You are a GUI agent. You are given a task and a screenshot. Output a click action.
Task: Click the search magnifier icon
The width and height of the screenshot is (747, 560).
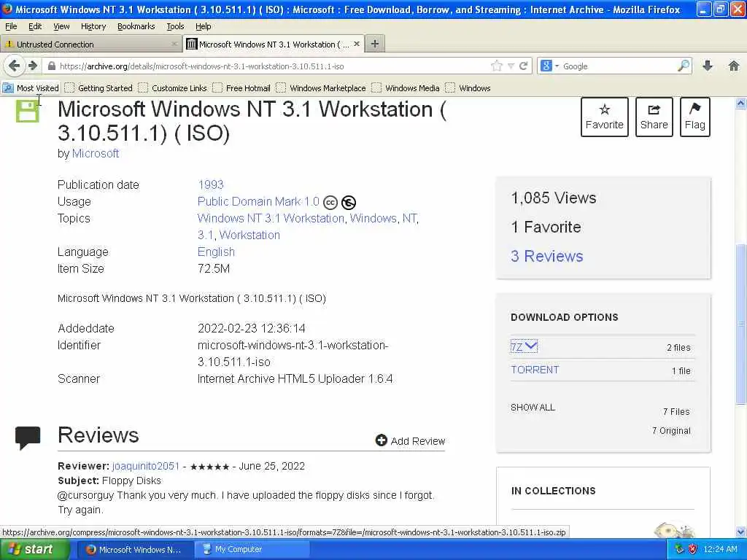coord(684,66)
